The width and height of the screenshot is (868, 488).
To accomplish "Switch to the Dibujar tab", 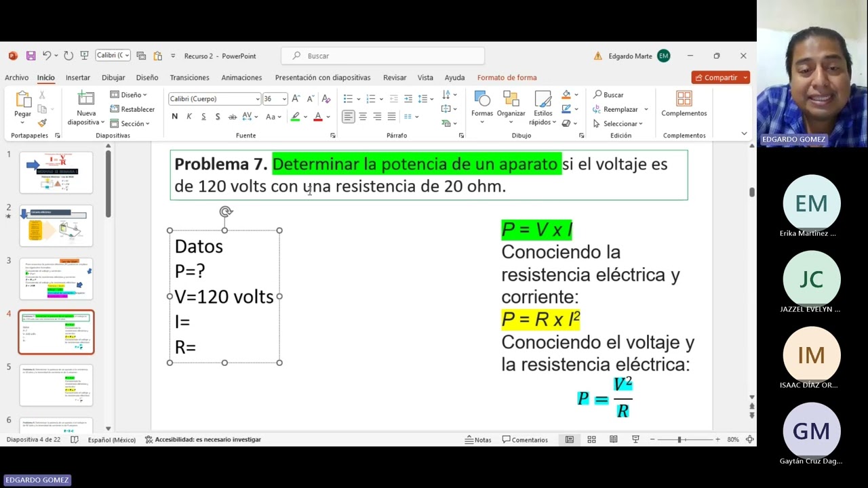I will coord(113,78).
